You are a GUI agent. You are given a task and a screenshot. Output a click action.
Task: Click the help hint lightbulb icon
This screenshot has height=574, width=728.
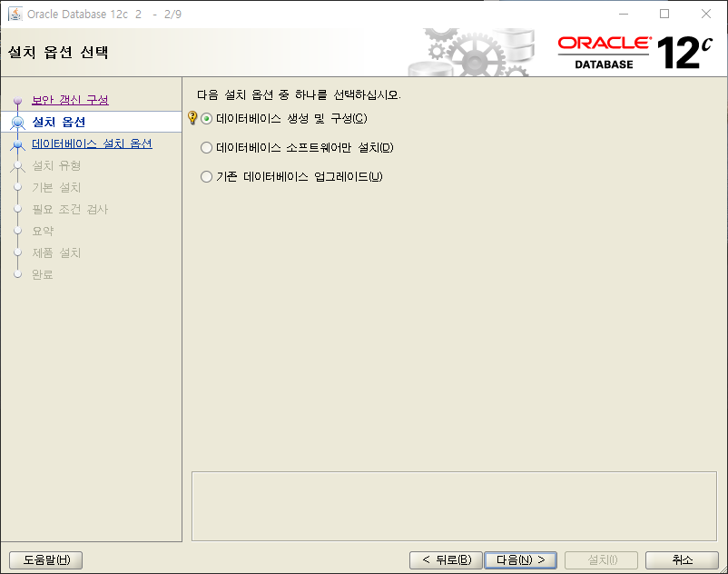coord(192,118)
